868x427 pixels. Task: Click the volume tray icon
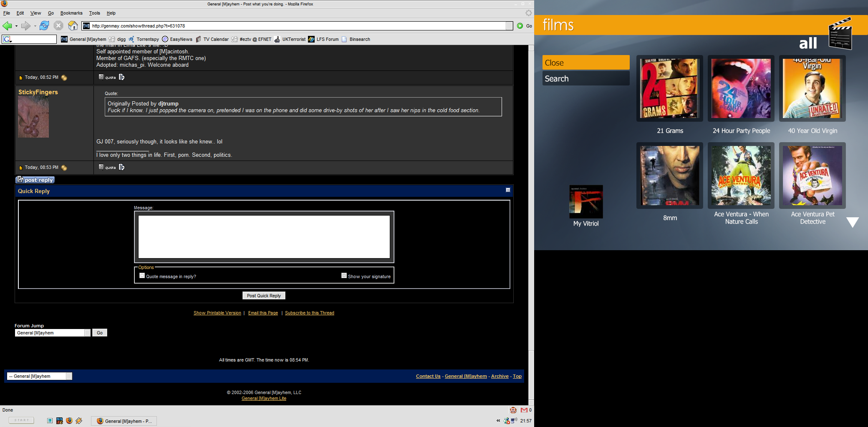514,420
